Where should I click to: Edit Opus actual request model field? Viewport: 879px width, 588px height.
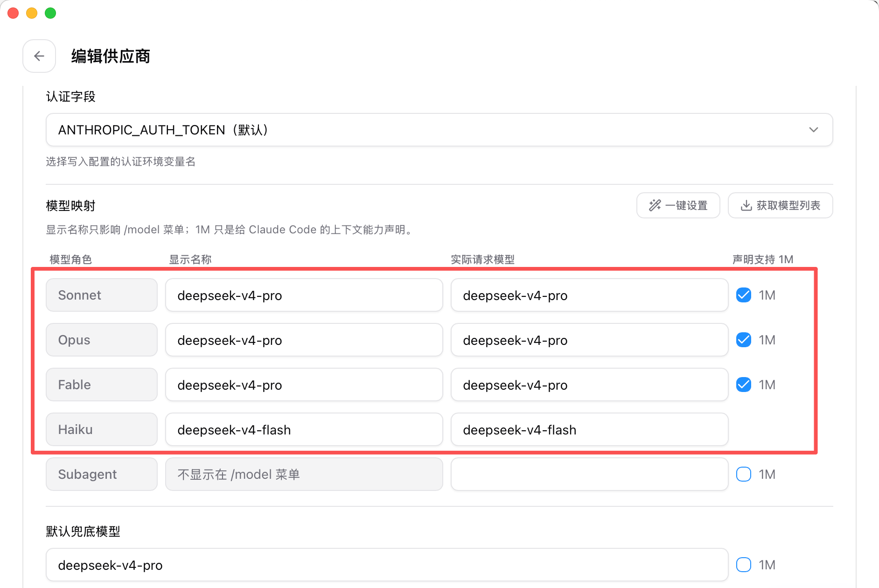(589, 340)
